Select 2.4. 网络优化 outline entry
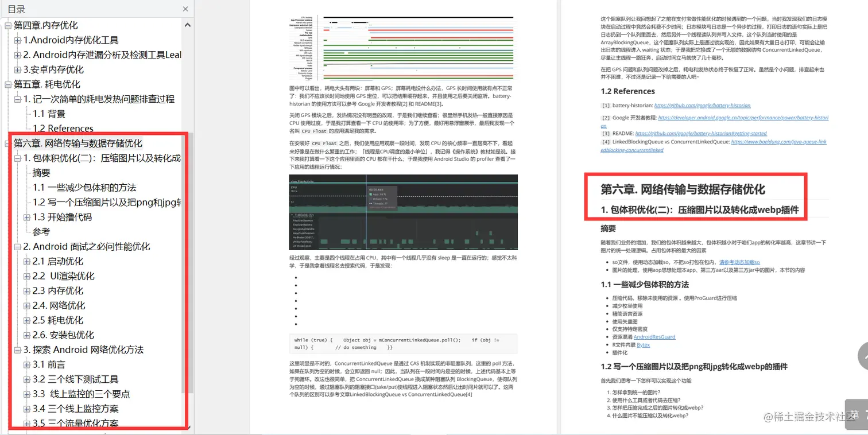Image resolution: width=868 pixels, height=435 pixels. tap(59, 305)
